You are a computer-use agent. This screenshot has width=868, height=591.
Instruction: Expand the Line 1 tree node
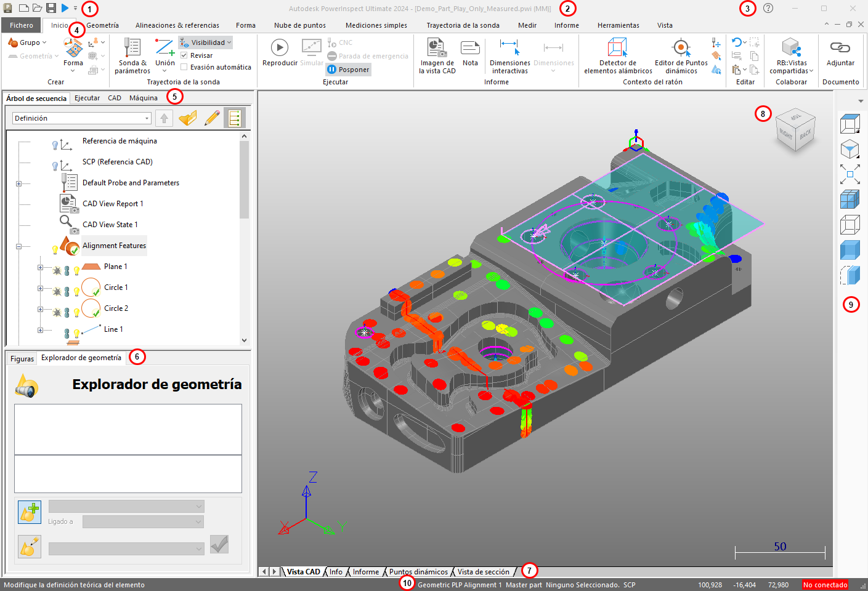coord(40,330)
